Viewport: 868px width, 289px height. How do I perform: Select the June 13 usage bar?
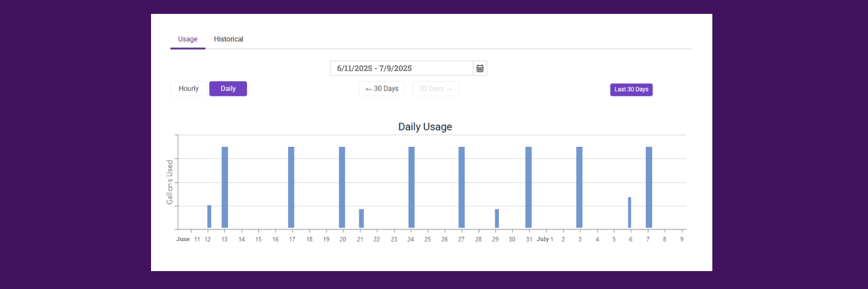225,187
